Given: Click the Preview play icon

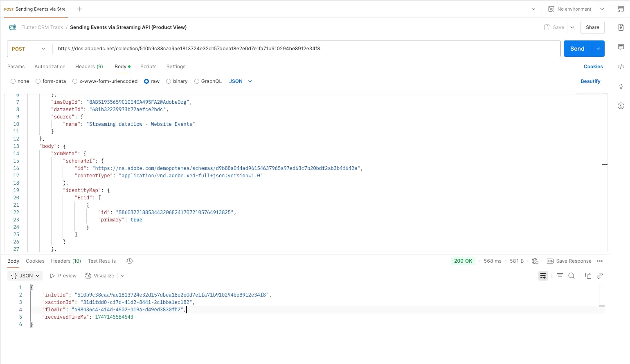Looking at the screenshot, I should click(52, 276).
